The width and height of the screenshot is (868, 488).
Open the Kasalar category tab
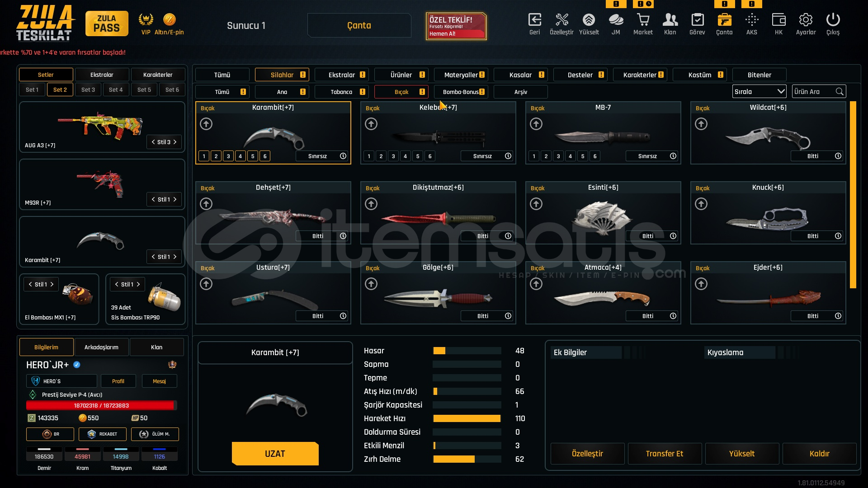tap(520, 75)
